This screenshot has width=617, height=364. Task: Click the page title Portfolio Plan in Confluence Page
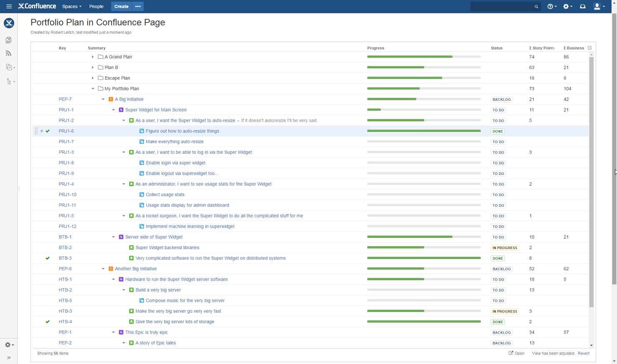[98, 22]
